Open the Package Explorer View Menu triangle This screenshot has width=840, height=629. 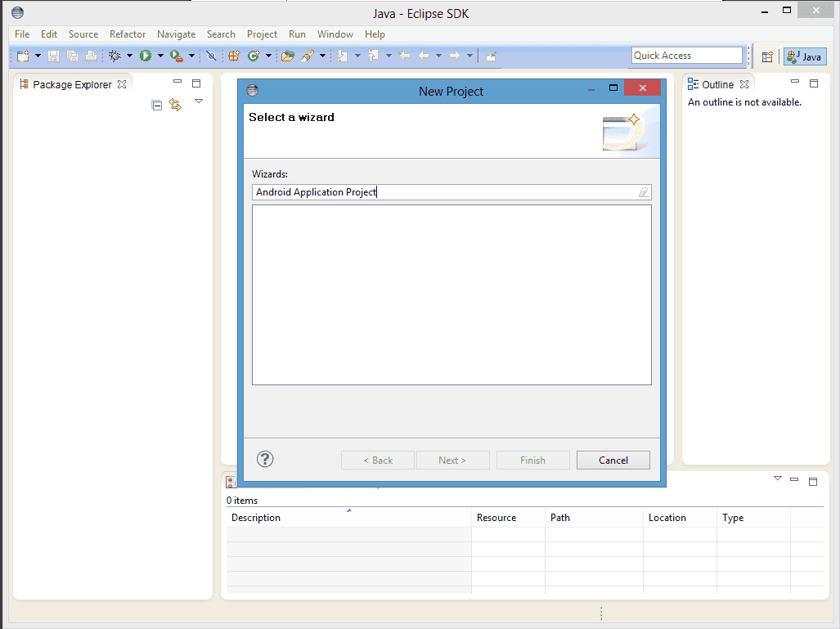click(x=199, y=101)
